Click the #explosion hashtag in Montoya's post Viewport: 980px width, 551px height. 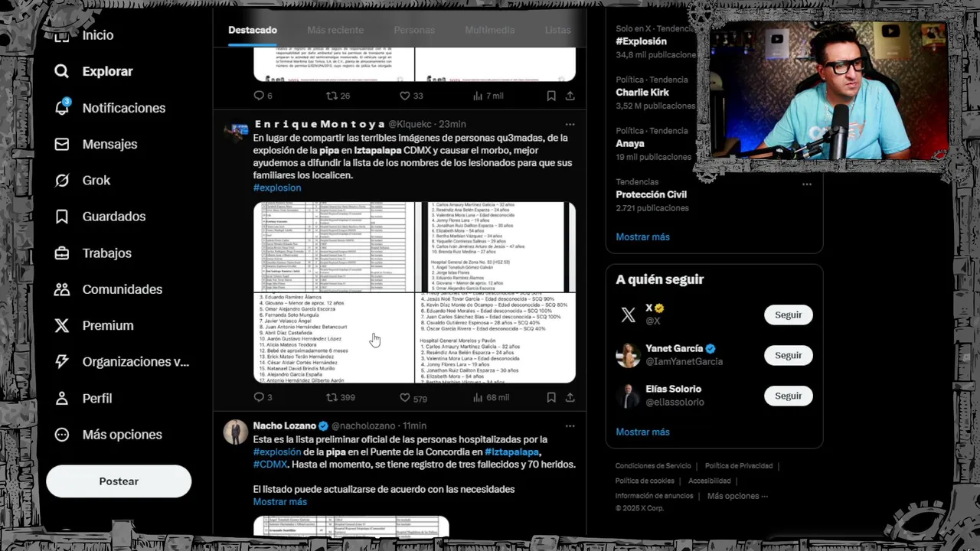277,187
